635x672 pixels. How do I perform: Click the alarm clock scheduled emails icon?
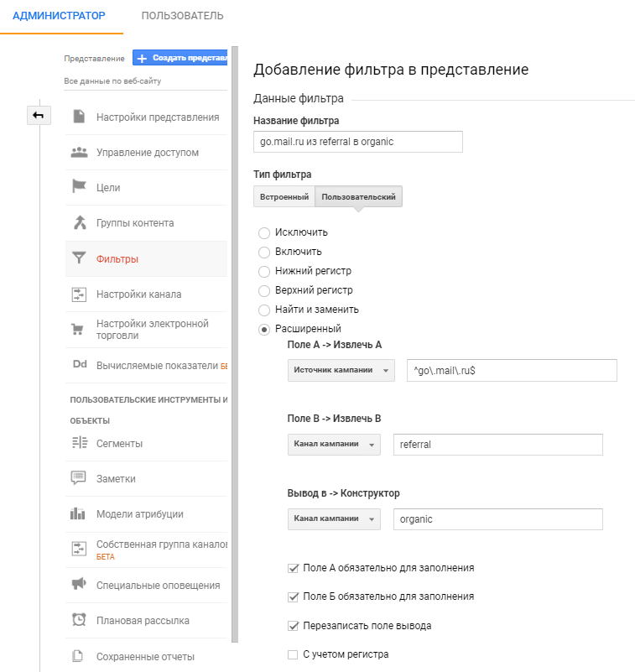coord(79,619)
